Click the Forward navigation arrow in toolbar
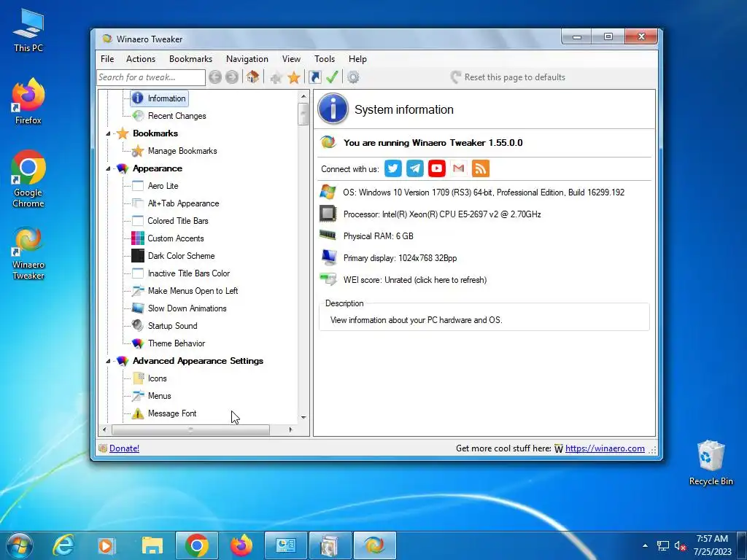Image resolution: width=747 pixels, height=560 pixels. pos(232,77)
